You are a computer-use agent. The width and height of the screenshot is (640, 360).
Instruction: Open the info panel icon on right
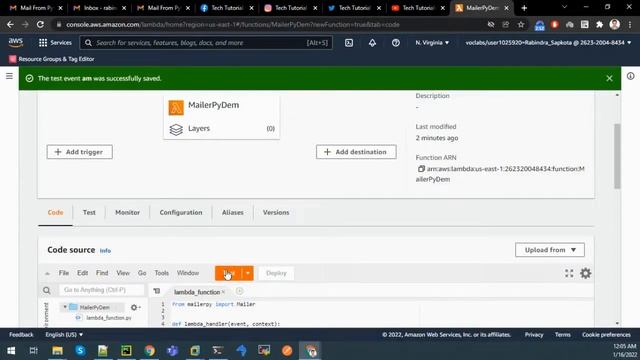pyautogui.click(x=630, y=76)
